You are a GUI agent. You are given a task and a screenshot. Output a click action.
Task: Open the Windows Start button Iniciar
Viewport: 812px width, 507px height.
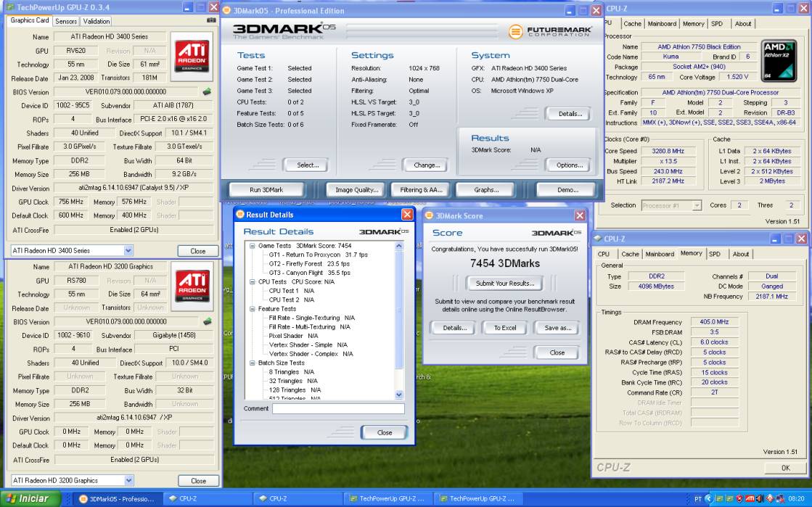click(x=30, y=498)
